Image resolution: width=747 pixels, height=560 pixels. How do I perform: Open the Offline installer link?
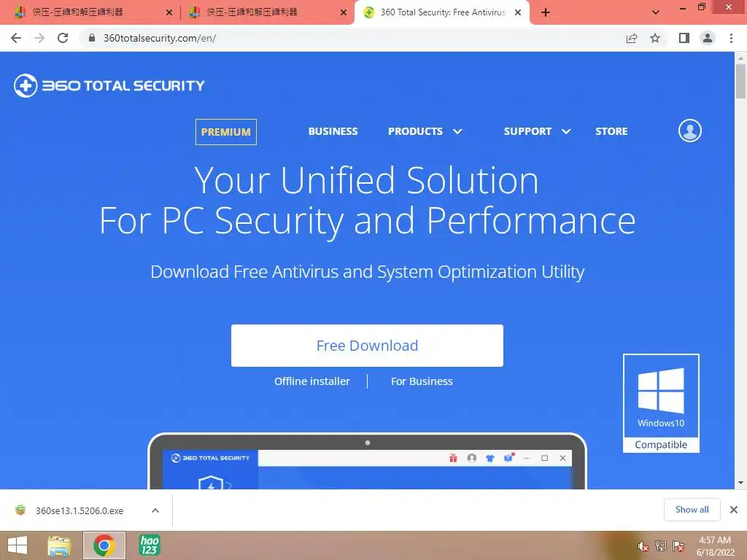click(x=312, y=381)
